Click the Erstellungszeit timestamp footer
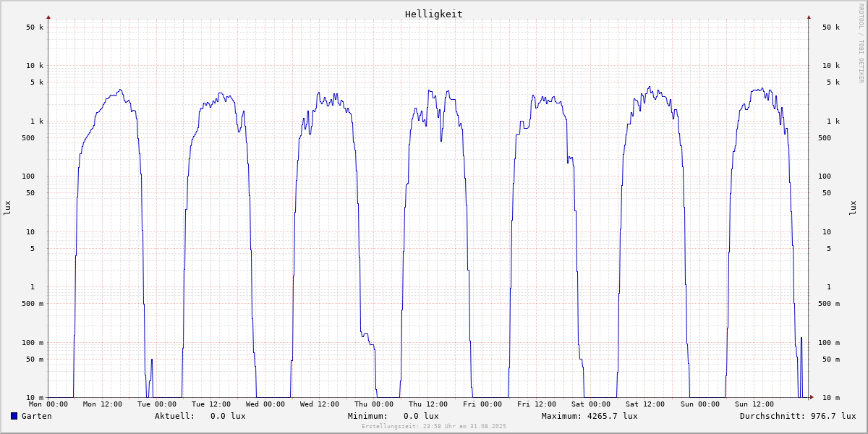868x434 pixels. pyautogui.click(x=433, y=427)
